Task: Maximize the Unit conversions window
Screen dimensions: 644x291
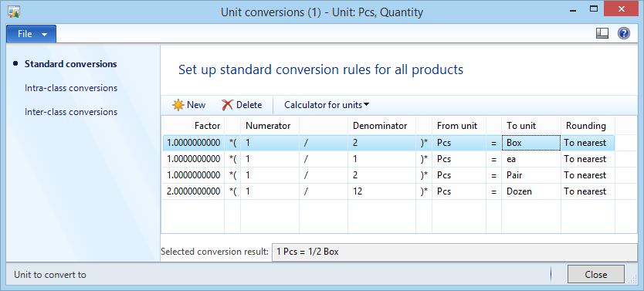Action: click(594, 8)
